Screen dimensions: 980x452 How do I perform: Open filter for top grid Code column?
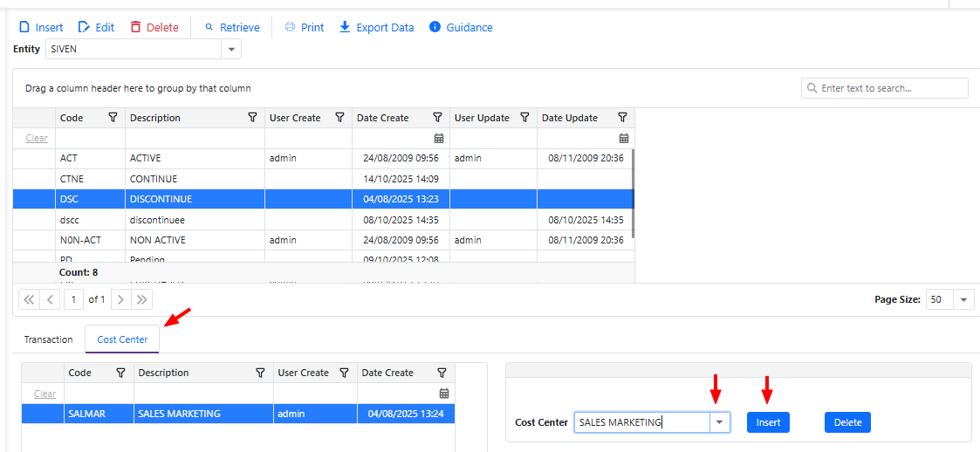click(x=113, y=118)
